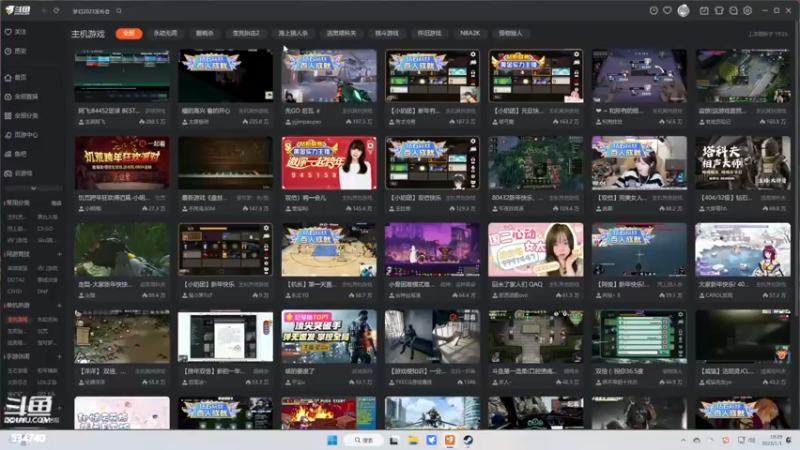This screenshot has width=800, height=450.
Task: Select CS:GO in sidebar categories
Action: click(x=45, y=229)
